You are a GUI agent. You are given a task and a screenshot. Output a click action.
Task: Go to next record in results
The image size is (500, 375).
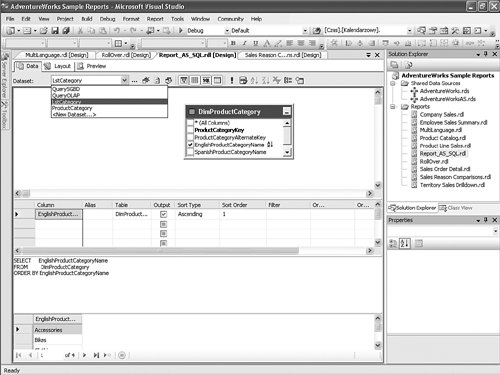click(84, 355)
